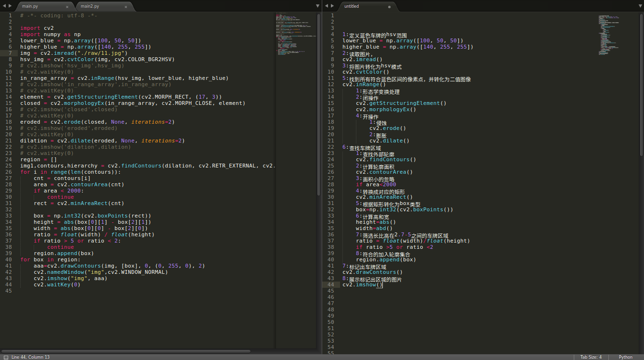Click the cv2.contourArea() line in untitled
The width and height of the screenshot is (644, 360).
pos(384,172)
